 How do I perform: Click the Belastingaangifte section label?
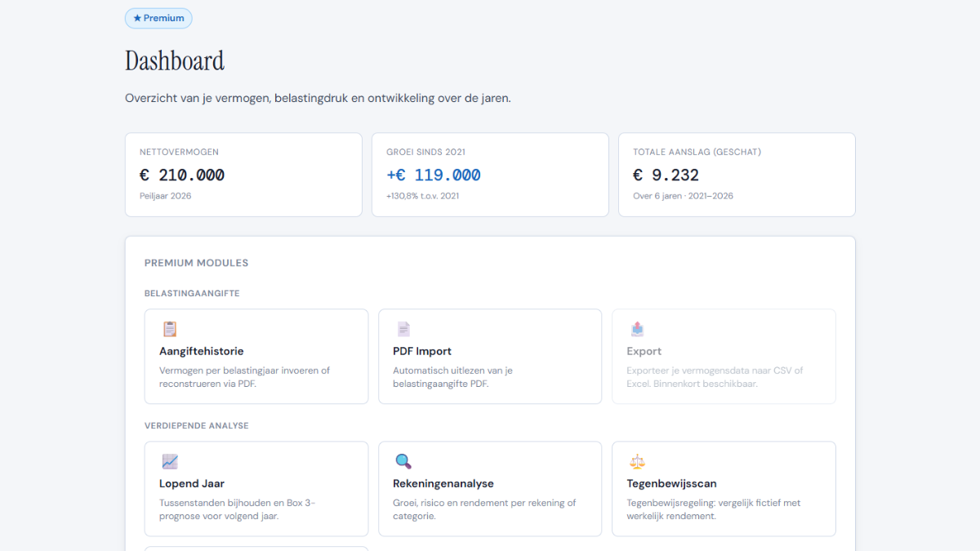(191, 293)
